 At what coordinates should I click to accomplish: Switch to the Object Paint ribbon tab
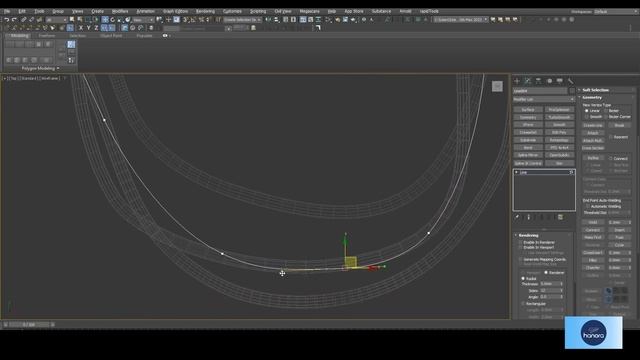pos(111,36)
